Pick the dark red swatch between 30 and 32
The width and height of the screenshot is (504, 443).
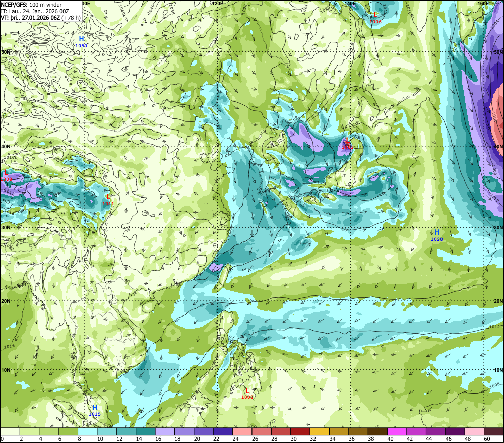300,431
